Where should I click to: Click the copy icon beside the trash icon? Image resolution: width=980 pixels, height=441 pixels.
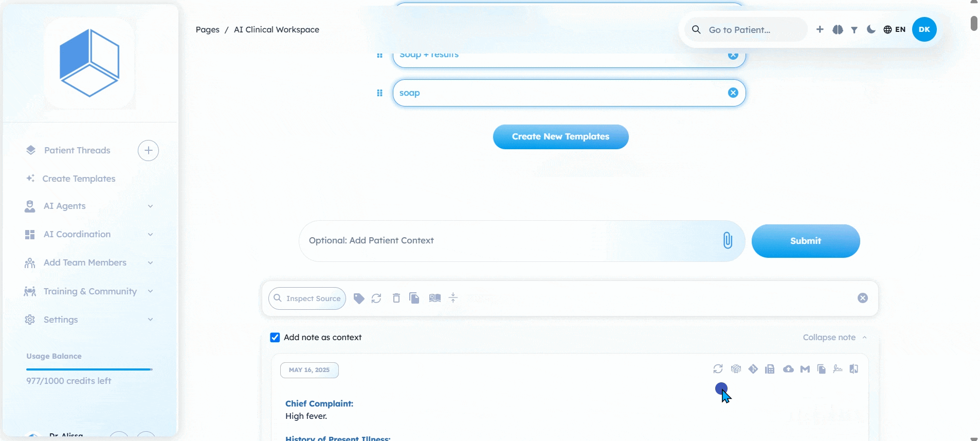click(414, 298)
